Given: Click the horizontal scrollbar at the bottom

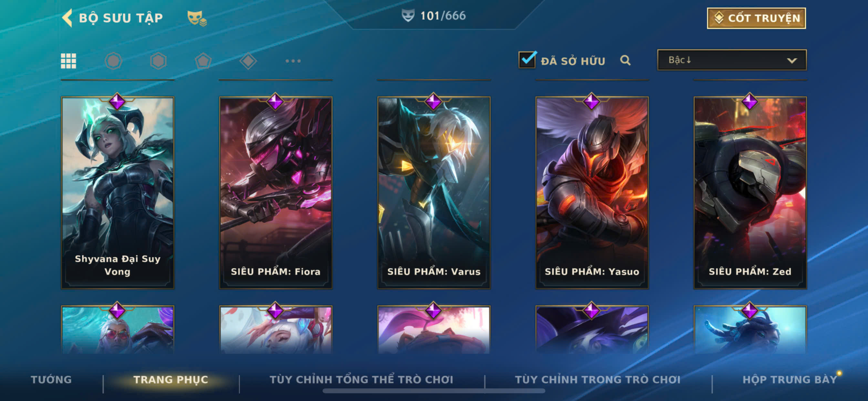Looking at the screenshot, I should coord(434,391).
